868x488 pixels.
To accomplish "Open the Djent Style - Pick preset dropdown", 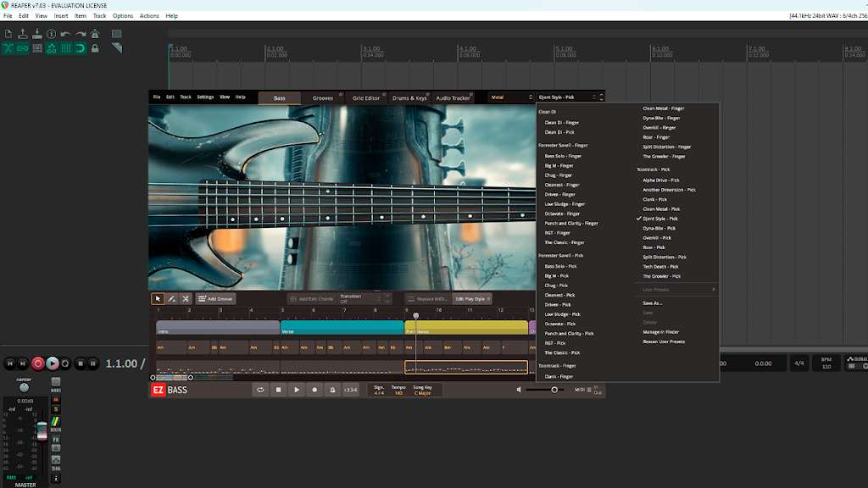I will [x=567, y=97].
